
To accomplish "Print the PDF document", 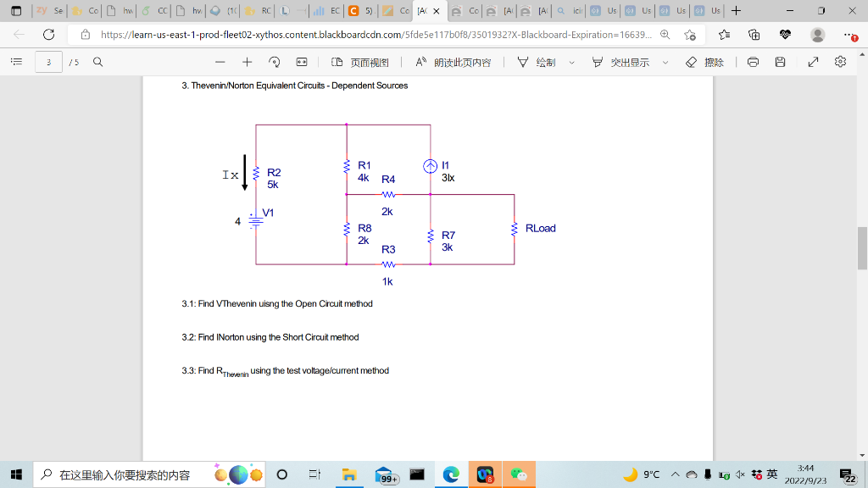I will [753, 62].
